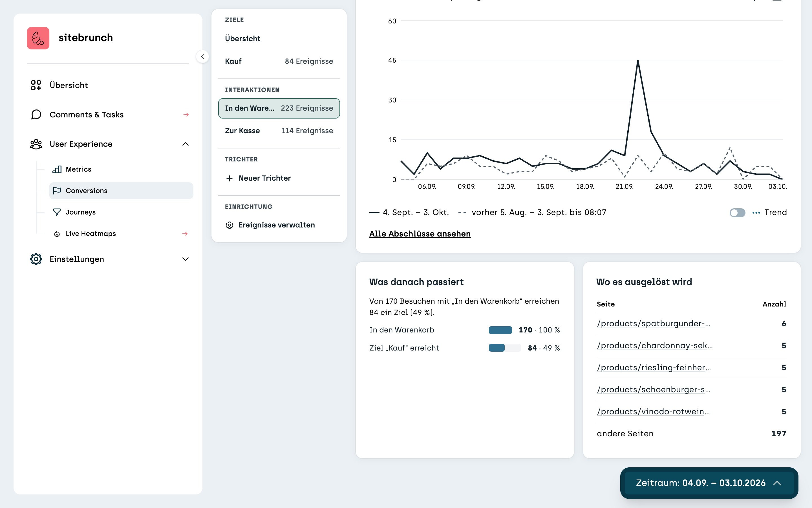Collapse sidebar with round chevron button
Viewport: 812px width, 508px height.
[x=202, y=56]
